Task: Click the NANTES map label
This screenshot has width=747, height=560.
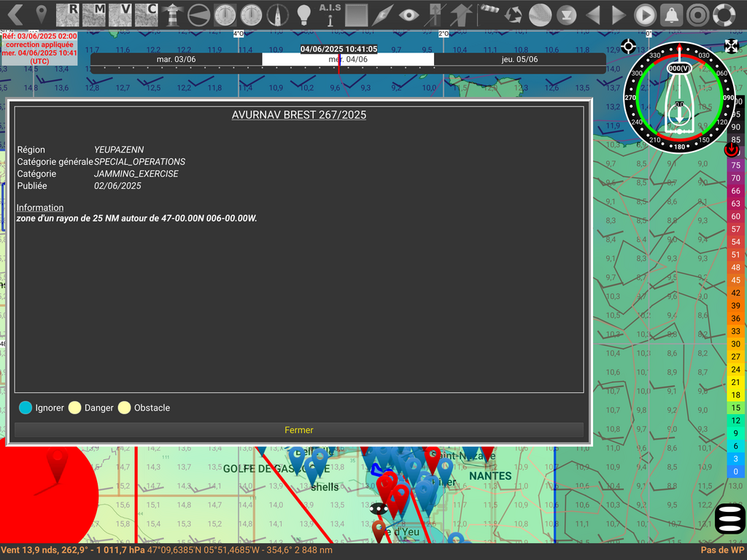Action: pyautogui.click(x=490, y=475)
